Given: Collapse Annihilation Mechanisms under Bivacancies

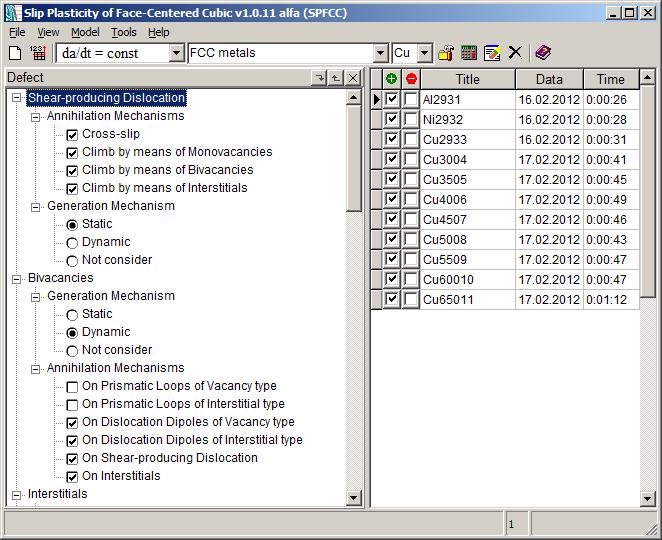Looking at the screenshot, I should (x=35, y=369).
